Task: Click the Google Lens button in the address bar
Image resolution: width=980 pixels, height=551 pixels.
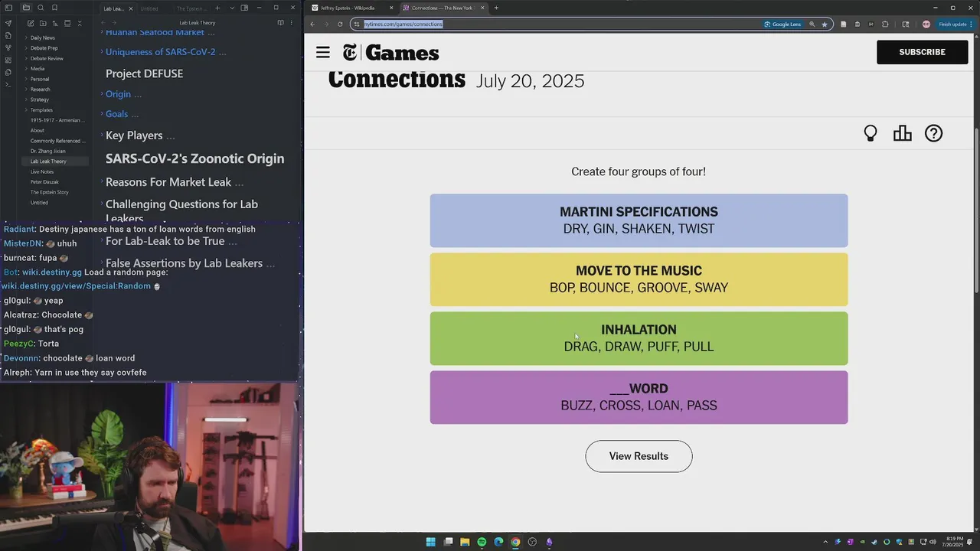Action: pyautogui.click(x=782, y=24)
